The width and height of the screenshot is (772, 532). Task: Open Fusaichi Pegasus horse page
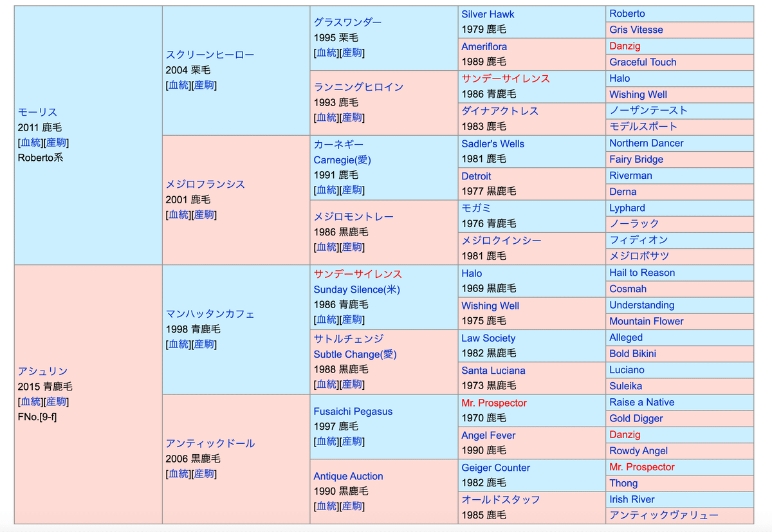pyautogui.click(x=353, y=411)
